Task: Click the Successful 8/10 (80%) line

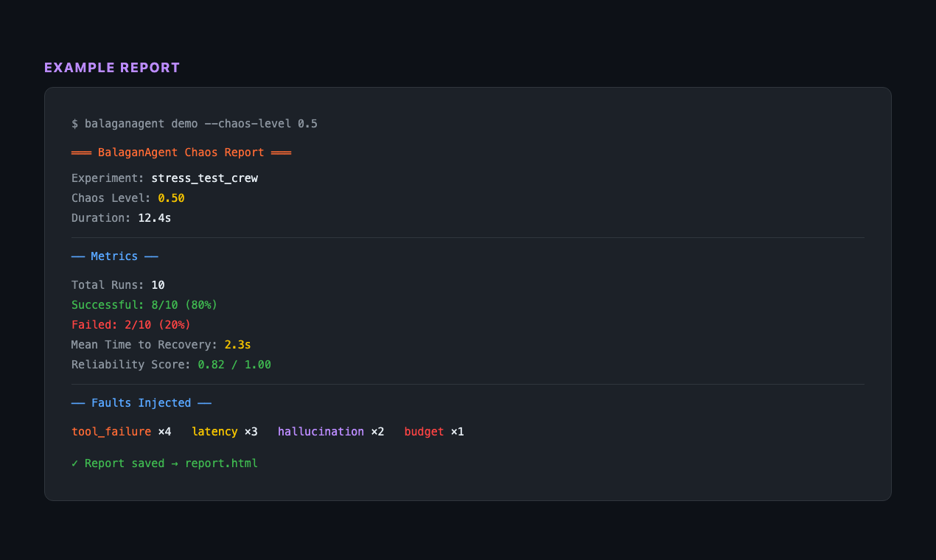Action: [x=144, y=305]
